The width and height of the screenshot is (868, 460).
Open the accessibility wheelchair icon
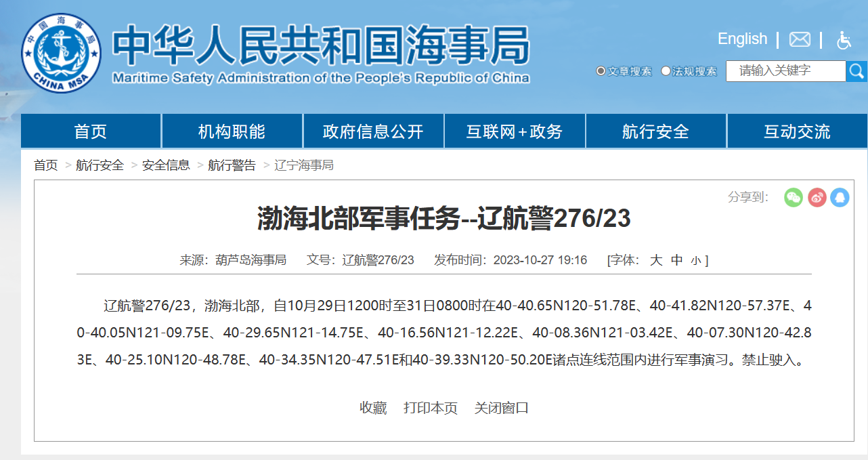844,40
